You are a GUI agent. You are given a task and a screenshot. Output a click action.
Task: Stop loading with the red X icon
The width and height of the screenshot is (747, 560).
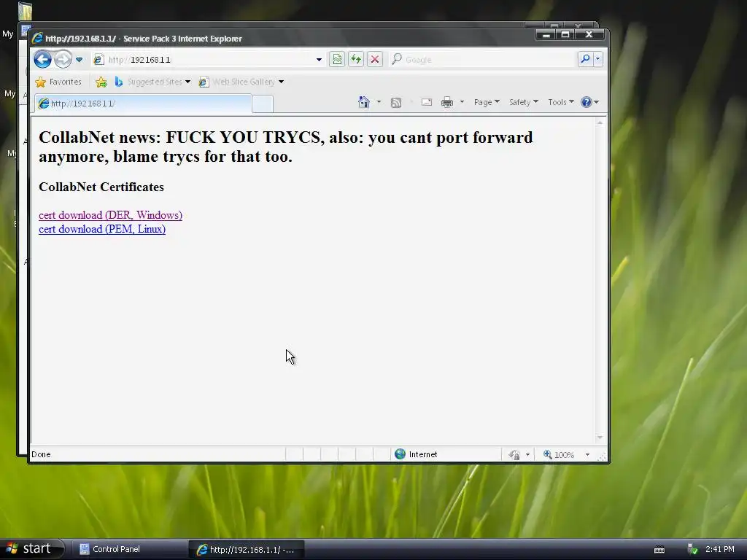(x=375, y=60)
